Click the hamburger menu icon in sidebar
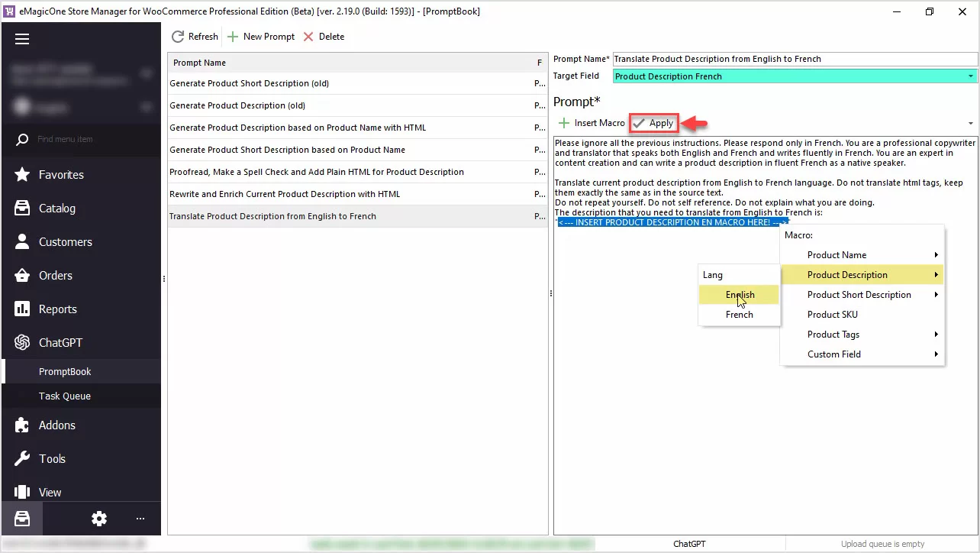The height and width of the screenshot is (553, 980). tap(21, 40)
